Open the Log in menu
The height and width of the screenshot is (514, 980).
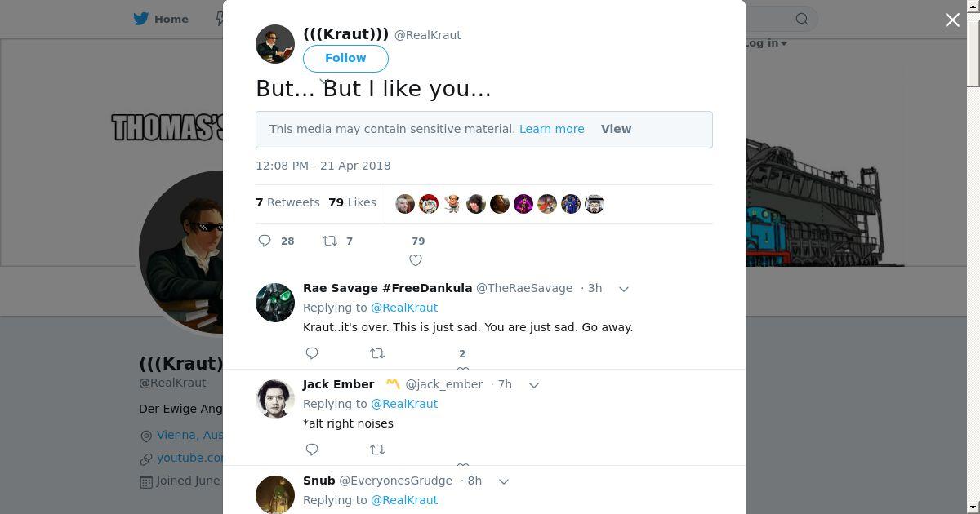click(765, 43)
